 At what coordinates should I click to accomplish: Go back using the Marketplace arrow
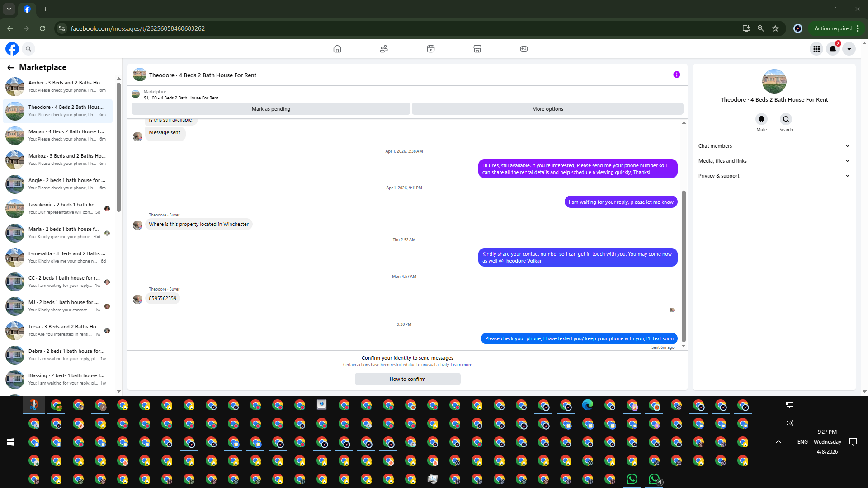tap(10, 67)
